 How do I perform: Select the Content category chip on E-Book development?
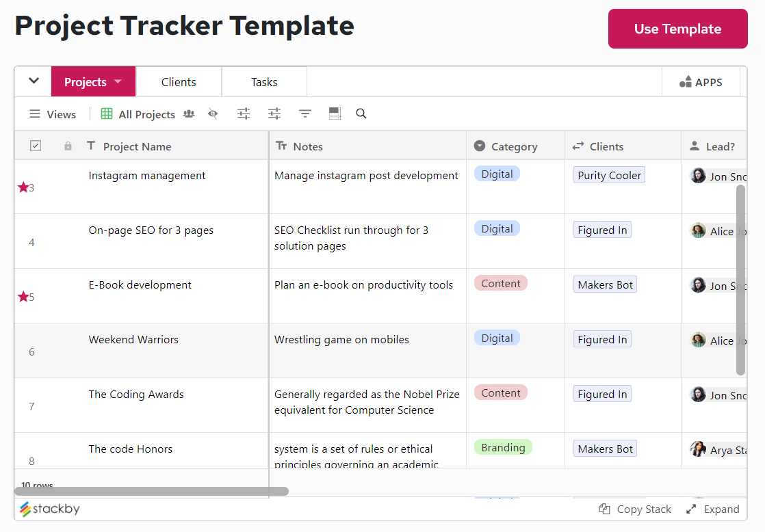[x=500, y=282]
